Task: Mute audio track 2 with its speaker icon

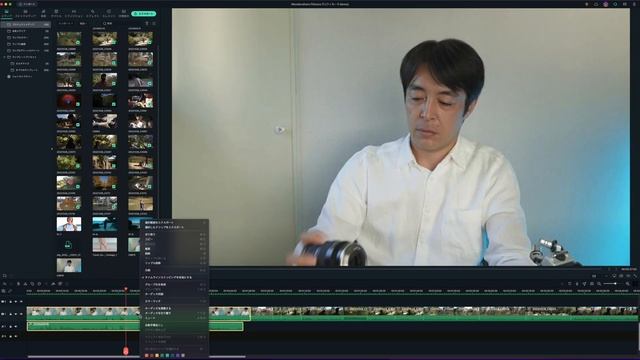Action: pyautogui.click(x=16, y=336)
